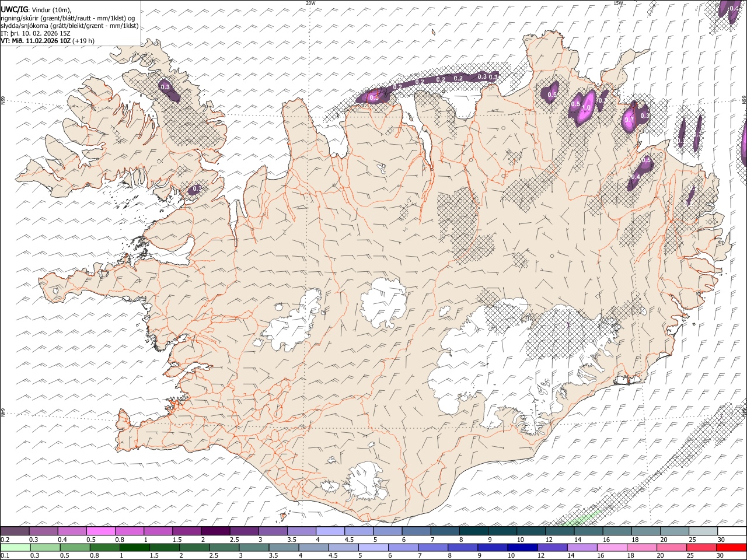Click the 0.5 bright pink swatch in upper legend
Screen dimensions: 747x560
(100, 531)
